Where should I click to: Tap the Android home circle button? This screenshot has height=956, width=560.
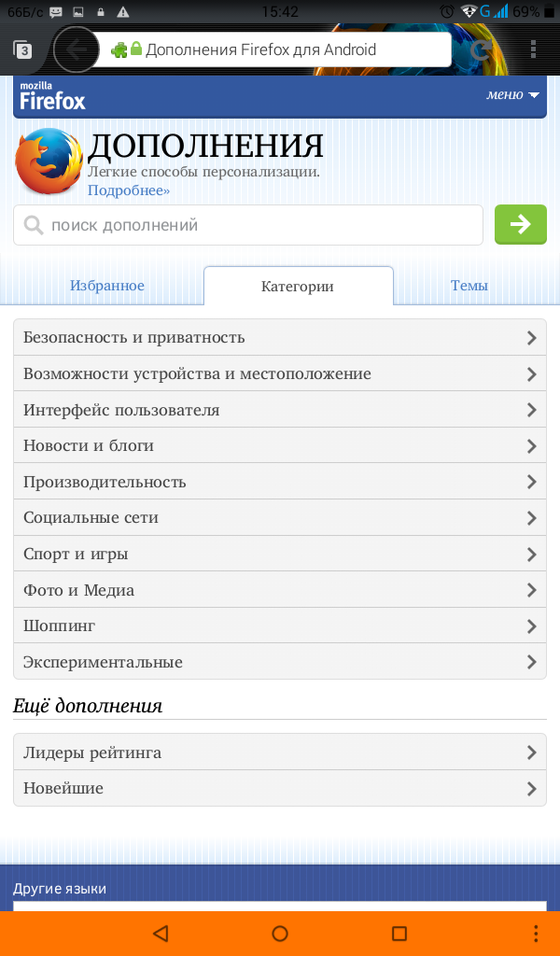click(x=280, y=933)
